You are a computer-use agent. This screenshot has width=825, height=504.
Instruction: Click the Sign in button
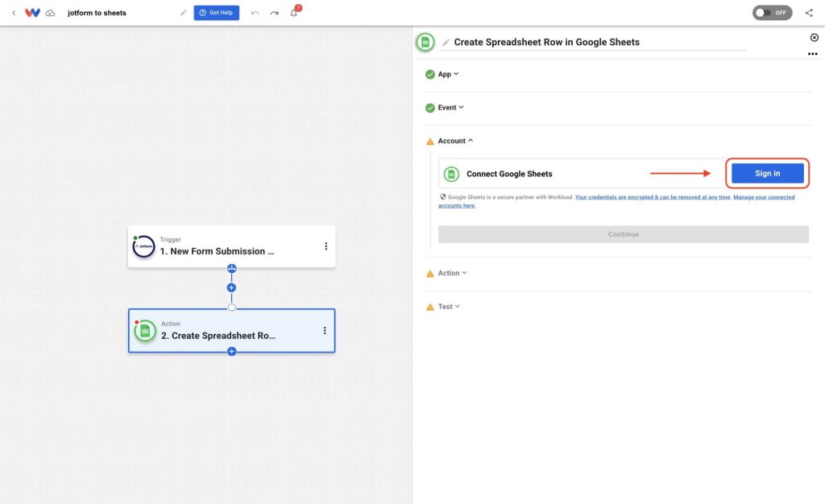click(767, 173)
